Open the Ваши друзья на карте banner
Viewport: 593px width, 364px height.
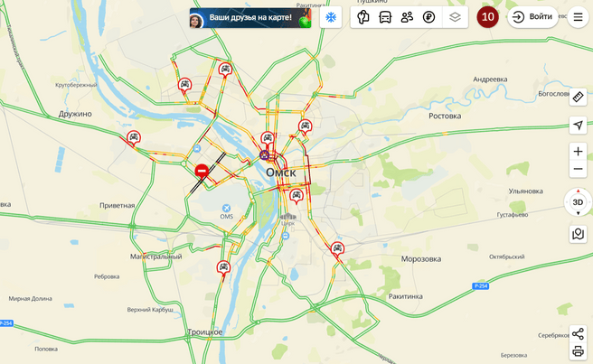(250, 18)
